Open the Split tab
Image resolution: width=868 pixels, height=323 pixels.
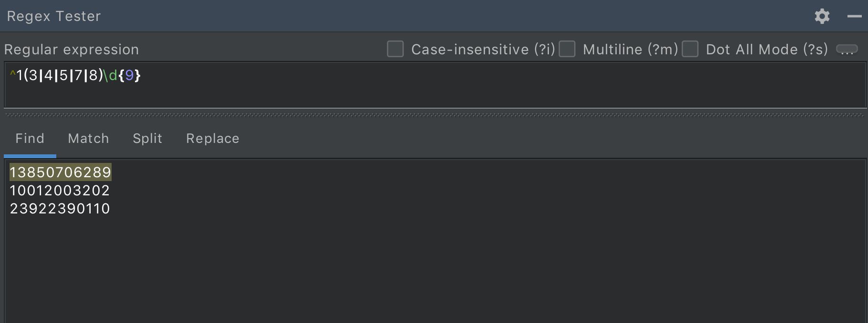[x=147, y=139]
